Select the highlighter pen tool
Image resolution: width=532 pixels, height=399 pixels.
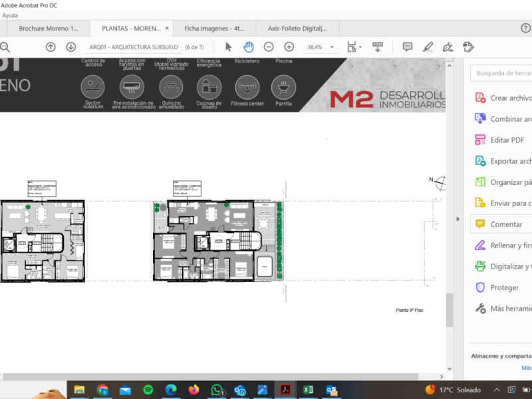coord(428,47)
